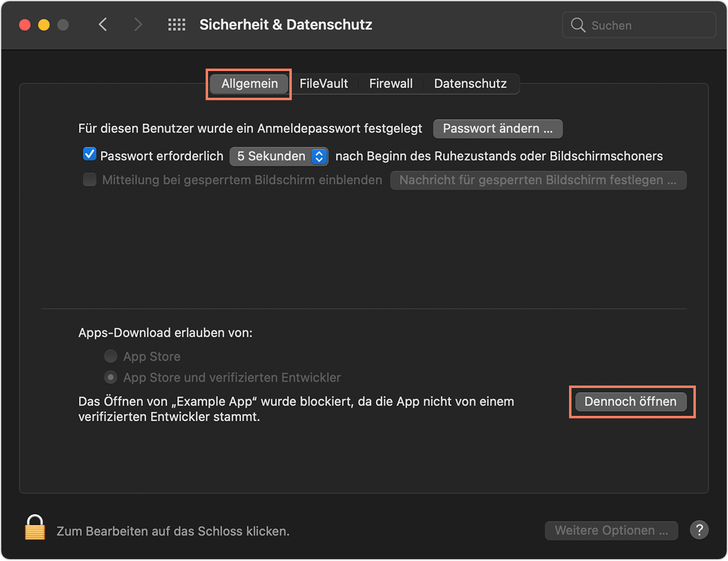The image size is (728, 561).
Task: Click the Passwort ändern button
Action: pos(498,129)
